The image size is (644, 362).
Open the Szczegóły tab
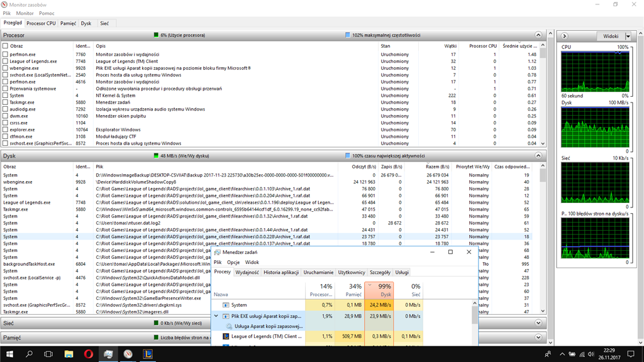(x=380, y=273)
